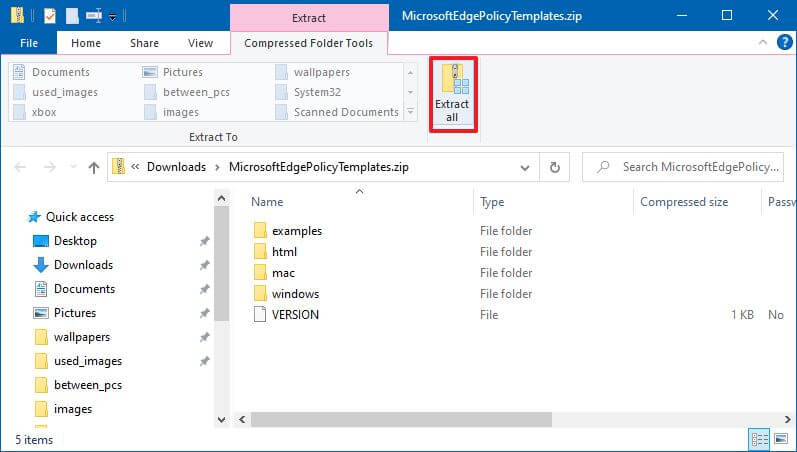Expand the Extract To gallery list
The image size is (797, 452).
(411, 112)
